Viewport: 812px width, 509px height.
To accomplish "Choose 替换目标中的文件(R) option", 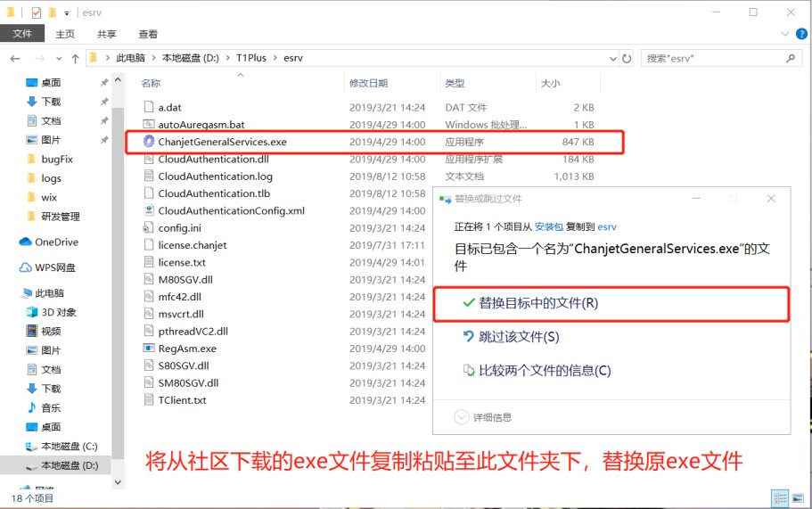I will pyautogui.click(x=611, y=303).
